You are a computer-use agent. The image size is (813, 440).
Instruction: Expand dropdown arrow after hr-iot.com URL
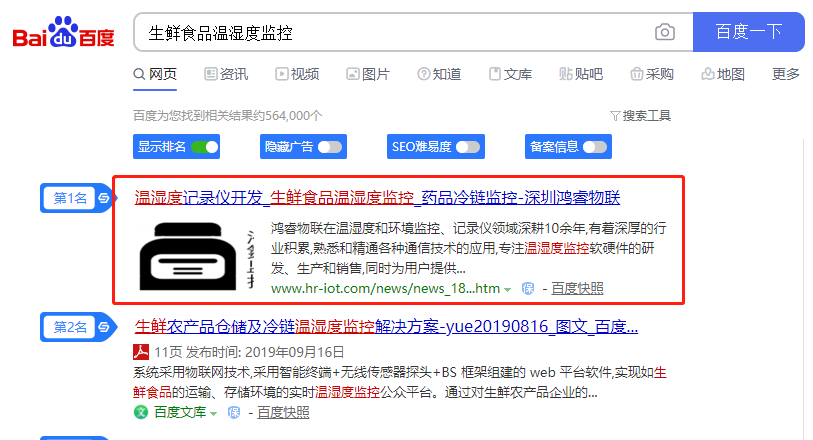click(508, 290)
